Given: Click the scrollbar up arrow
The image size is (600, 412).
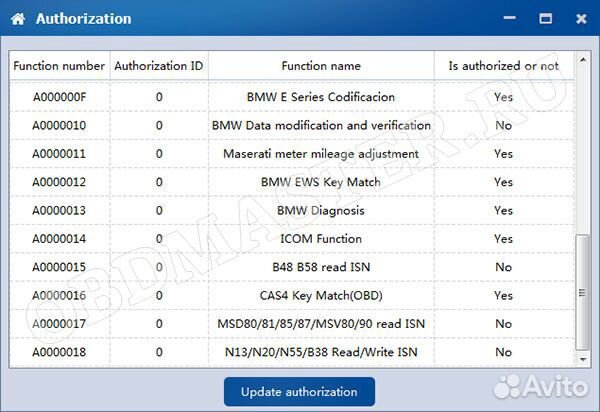Looking at the screenshot, I should point(583,59).
